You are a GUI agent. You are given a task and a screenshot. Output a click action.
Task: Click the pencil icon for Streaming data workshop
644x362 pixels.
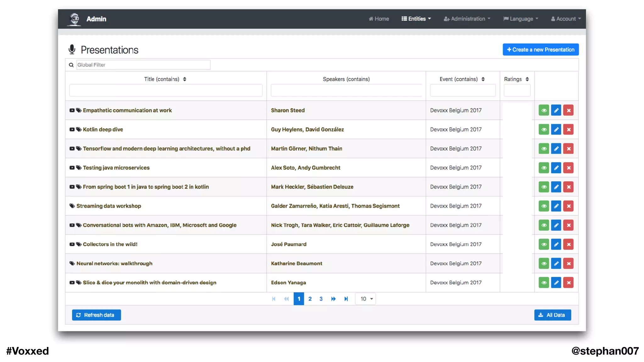pyautogui.click(x=556, y=206)
